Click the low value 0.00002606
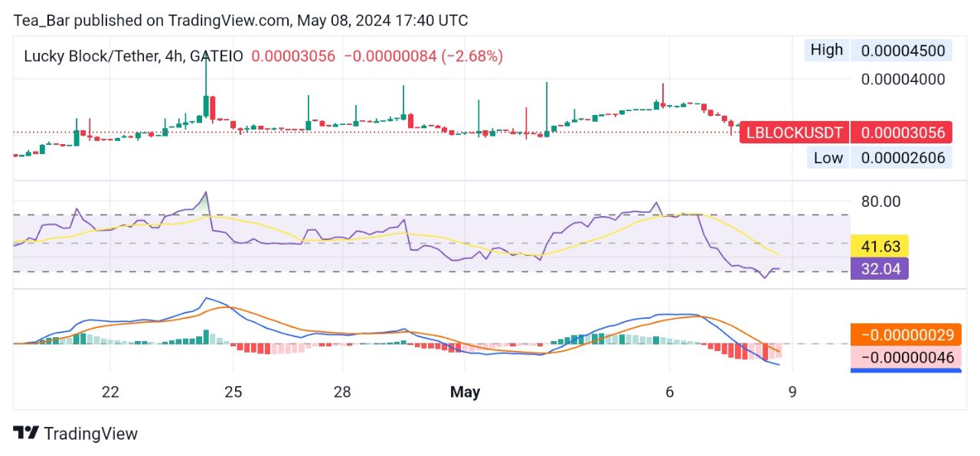The image size is (980, 456). 903,158
